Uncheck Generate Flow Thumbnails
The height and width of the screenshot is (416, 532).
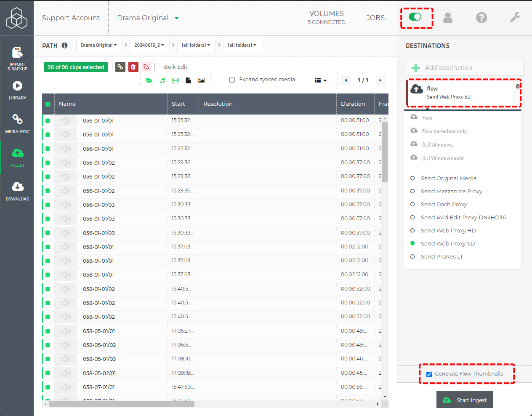[x=429, y=373]
